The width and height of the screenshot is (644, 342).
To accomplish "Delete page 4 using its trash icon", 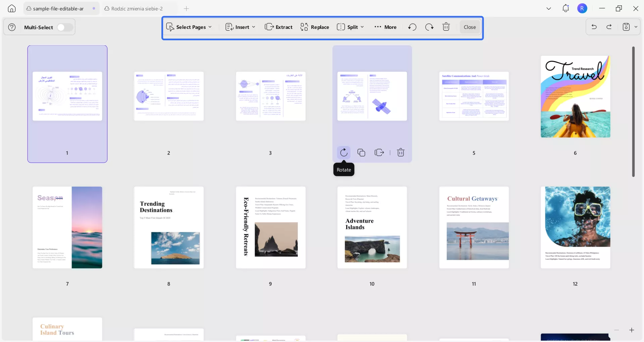I will coord(401,153).
